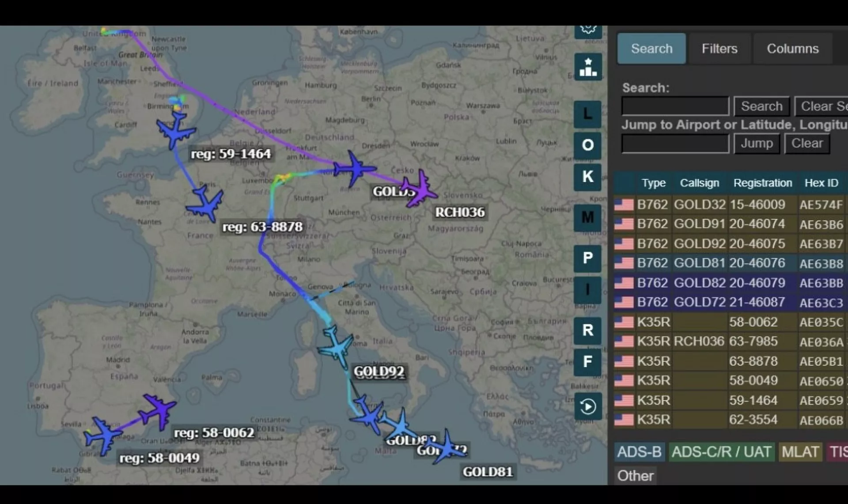Click the P map button
Viewport: 848px width, 504px height.
pyautogui.click(x=587, y=258)
